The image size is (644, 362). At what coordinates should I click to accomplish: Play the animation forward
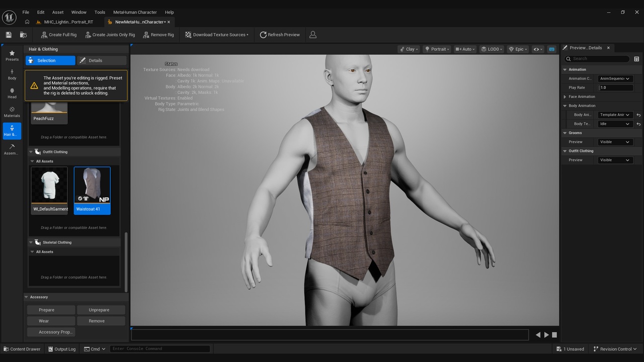click(x=546, y=335)
